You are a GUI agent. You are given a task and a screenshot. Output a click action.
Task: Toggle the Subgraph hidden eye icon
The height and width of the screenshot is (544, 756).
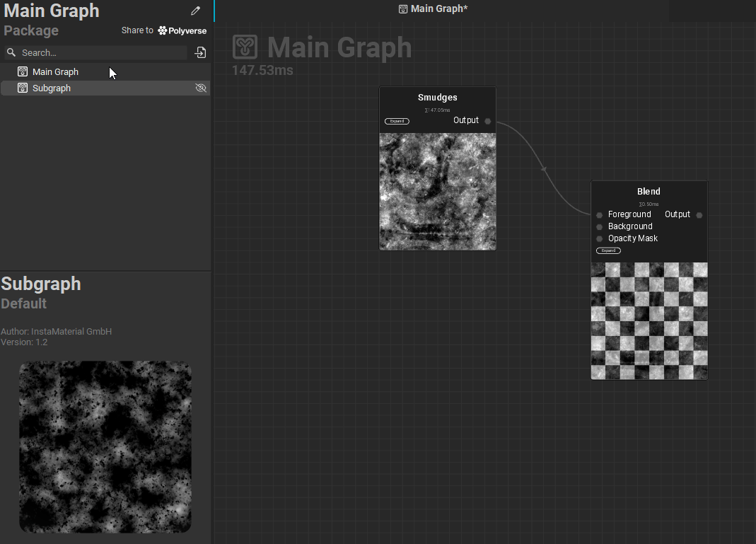(x=201, y=88)
